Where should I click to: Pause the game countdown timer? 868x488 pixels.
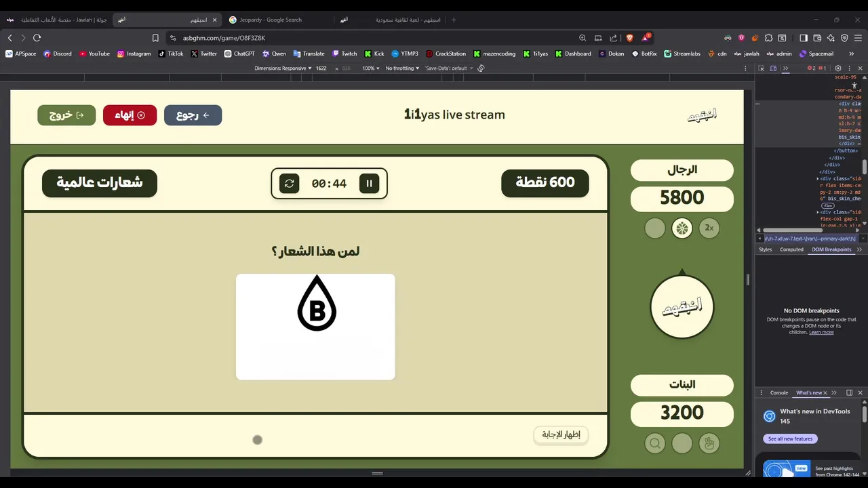pyautogui.click(x=370, y=183)
